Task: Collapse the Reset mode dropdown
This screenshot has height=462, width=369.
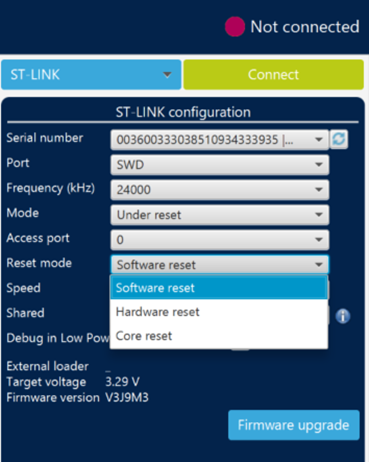Action: 220,265
